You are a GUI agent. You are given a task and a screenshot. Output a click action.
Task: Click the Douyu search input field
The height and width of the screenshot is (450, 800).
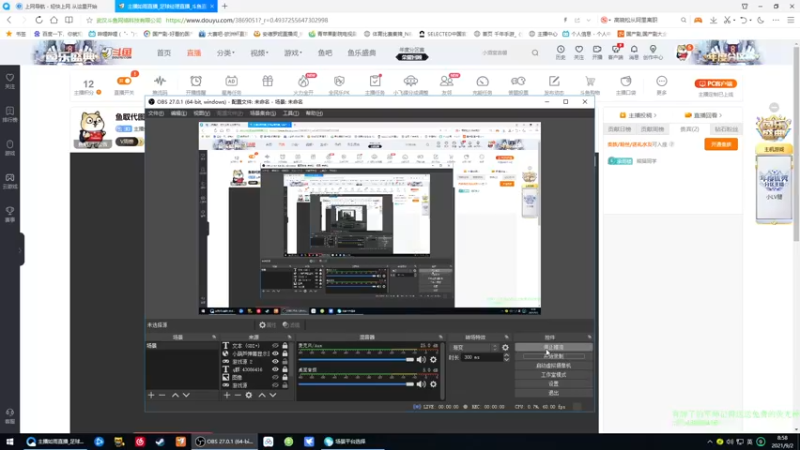[x=503, y=53]
